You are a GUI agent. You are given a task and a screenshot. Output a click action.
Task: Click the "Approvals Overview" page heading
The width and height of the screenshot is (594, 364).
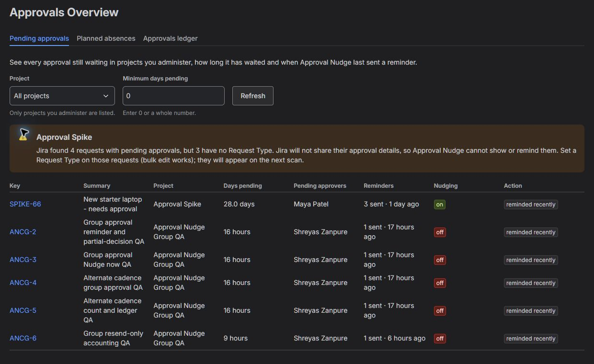coord(64,12)
